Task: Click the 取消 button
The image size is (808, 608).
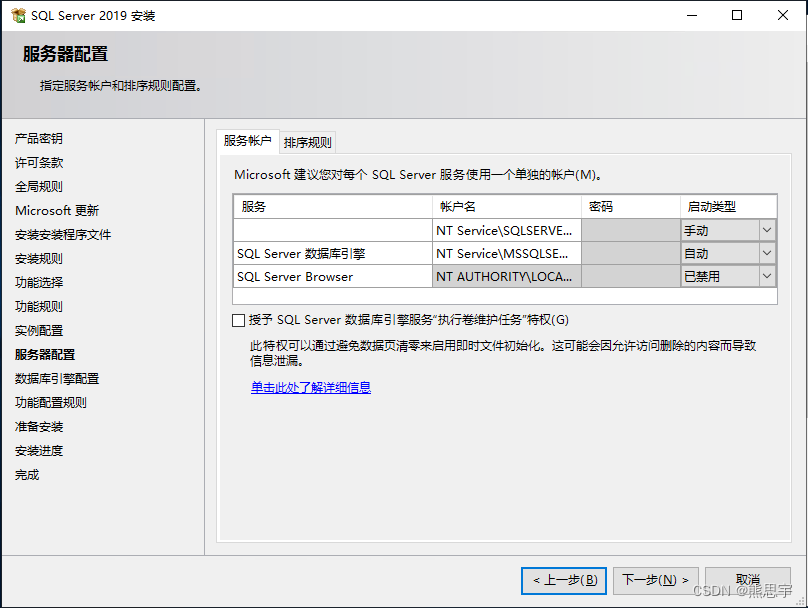Action: (747, 580)
